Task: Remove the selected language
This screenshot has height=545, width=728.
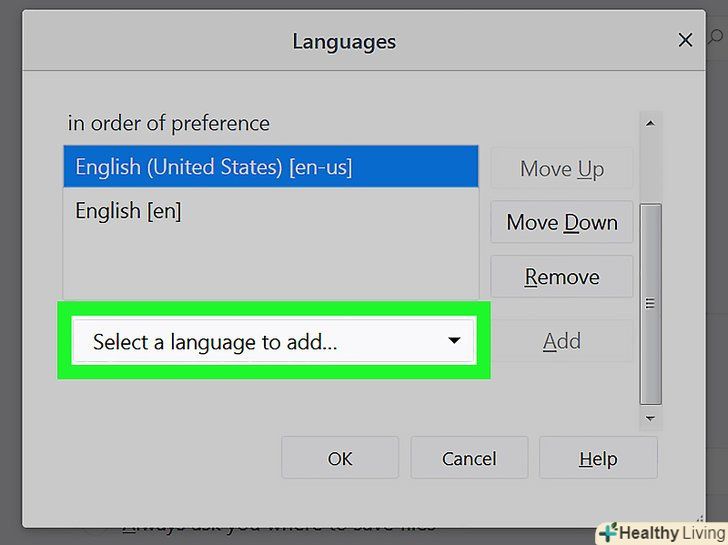Action: tap(561, 277)
